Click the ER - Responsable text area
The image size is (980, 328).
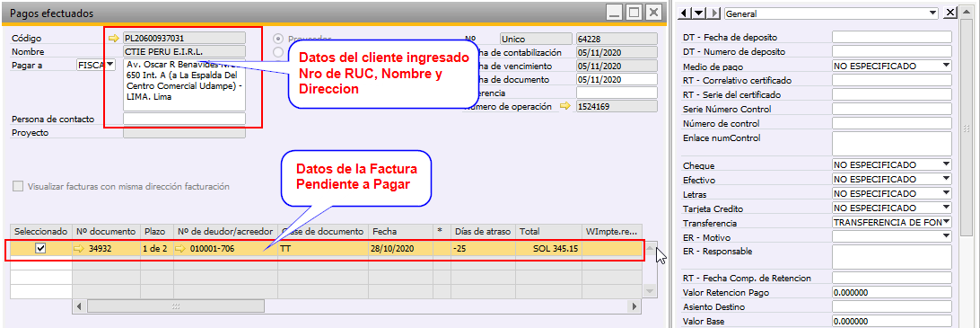pos(892,257)
